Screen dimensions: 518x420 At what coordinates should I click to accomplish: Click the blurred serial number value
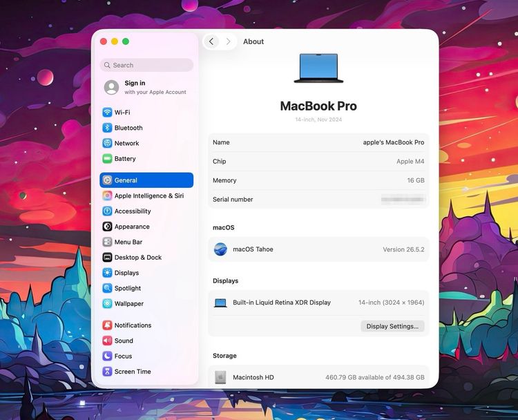point(403,199)
